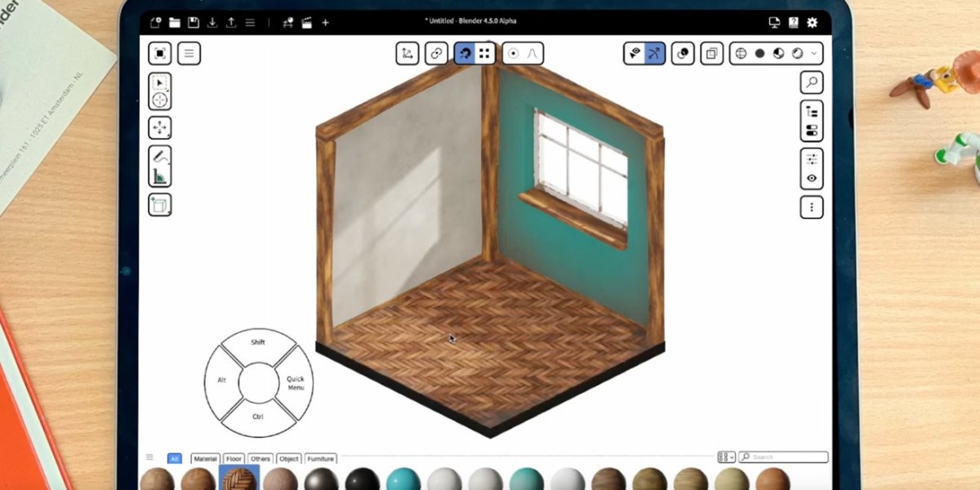Open the outliner tree panel icon

811,112
